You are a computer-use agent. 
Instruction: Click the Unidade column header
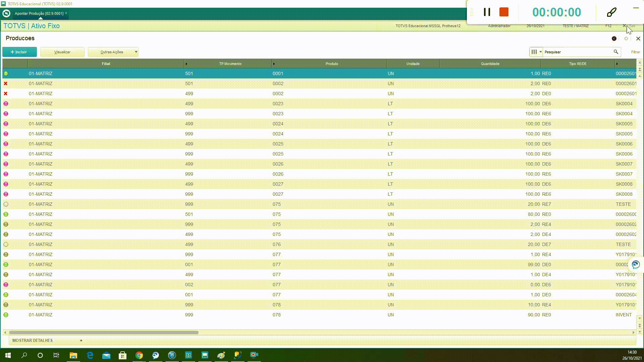[x=413, y=64]
